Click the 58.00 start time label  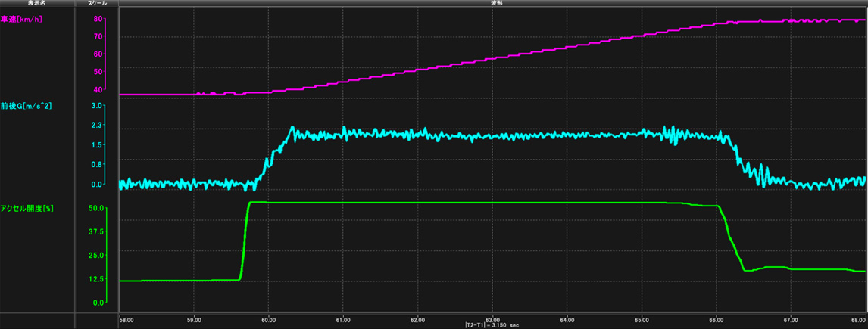(127, 320)
